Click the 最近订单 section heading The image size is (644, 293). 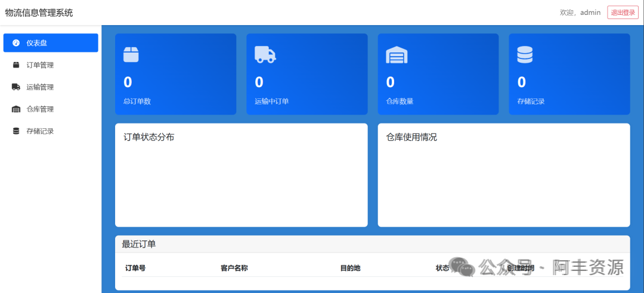(x=139, y=244)
